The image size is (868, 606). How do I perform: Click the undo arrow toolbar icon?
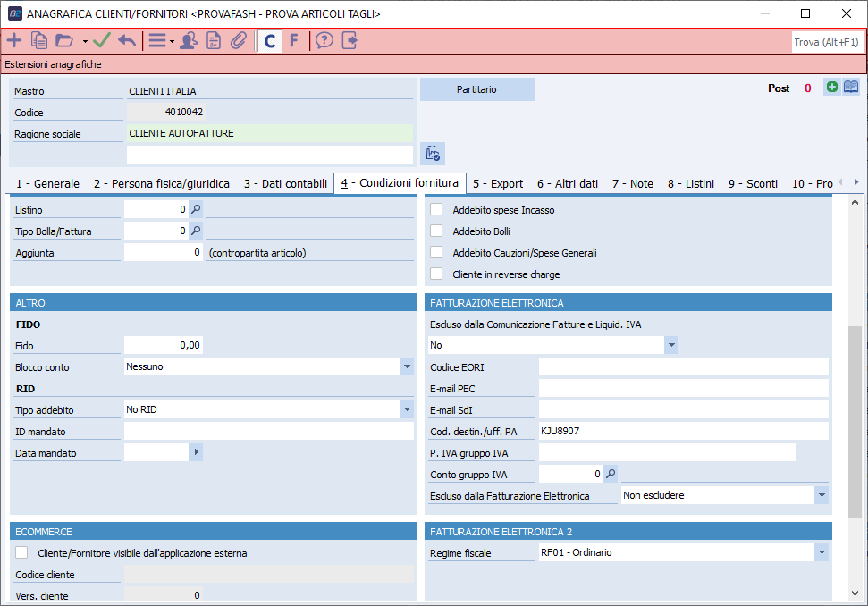pos(127,41)
